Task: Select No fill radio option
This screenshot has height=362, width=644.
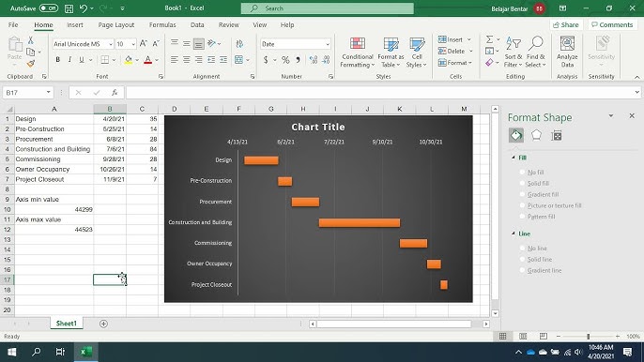Action: click(522, 173)
